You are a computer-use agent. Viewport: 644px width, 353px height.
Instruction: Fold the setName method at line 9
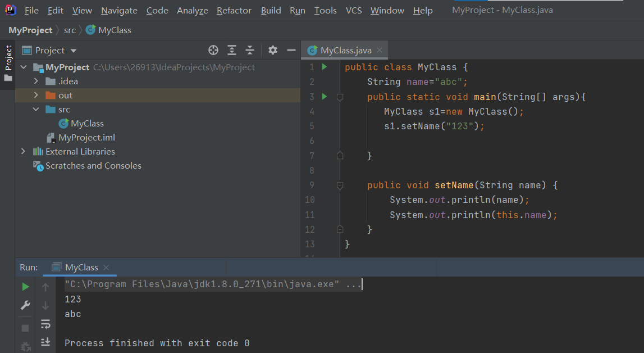click(x=340, y=185)
